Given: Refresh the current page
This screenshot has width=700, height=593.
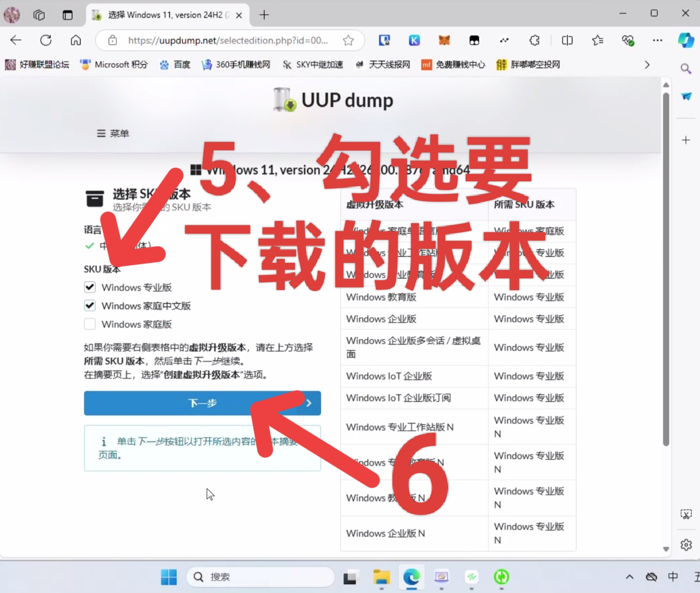Looking at the screenshot, I should click(x=46, y=40).
